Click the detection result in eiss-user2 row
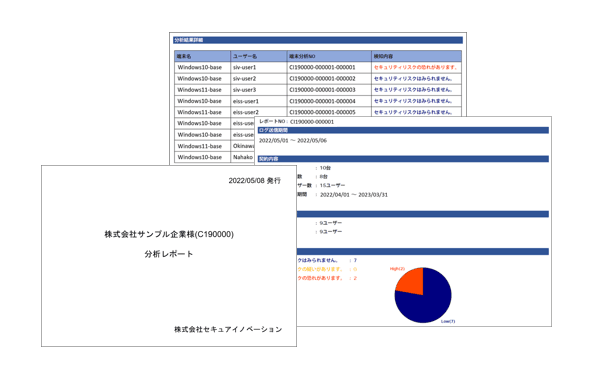The image size is (610, 378). 413,112
